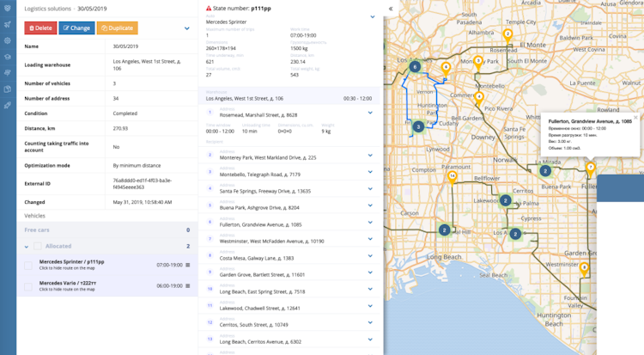The height and width of the screenshot is (355, 644).
Task: Open menu icon on Mercedes Vario row
Action: click(188, 286)
